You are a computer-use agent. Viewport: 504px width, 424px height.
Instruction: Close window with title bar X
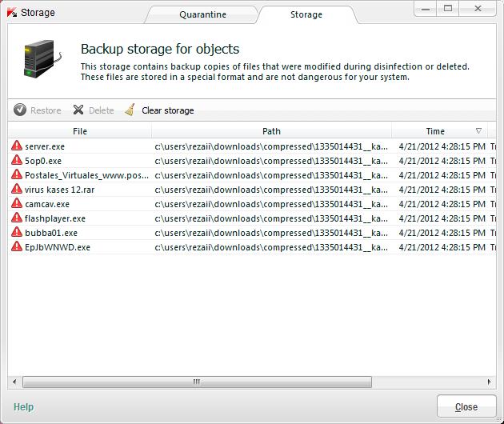coord(478,9)
